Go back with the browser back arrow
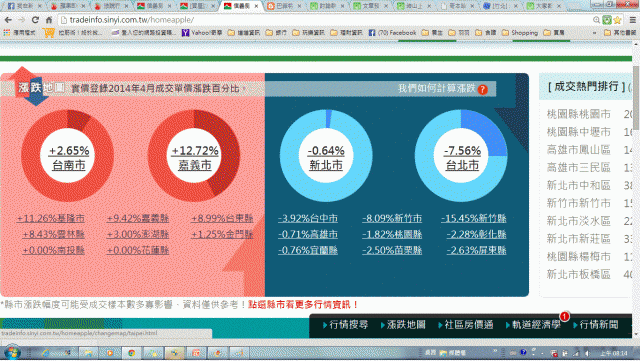The height and width of the screenshot is (361, 640). pos(8,20)
